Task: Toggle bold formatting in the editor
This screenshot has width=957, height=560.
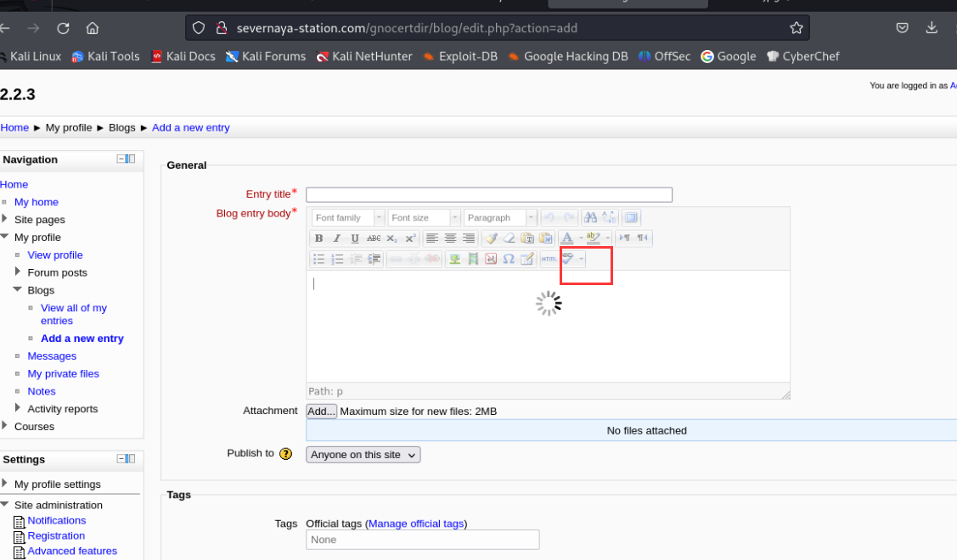Action: (319, 238)
